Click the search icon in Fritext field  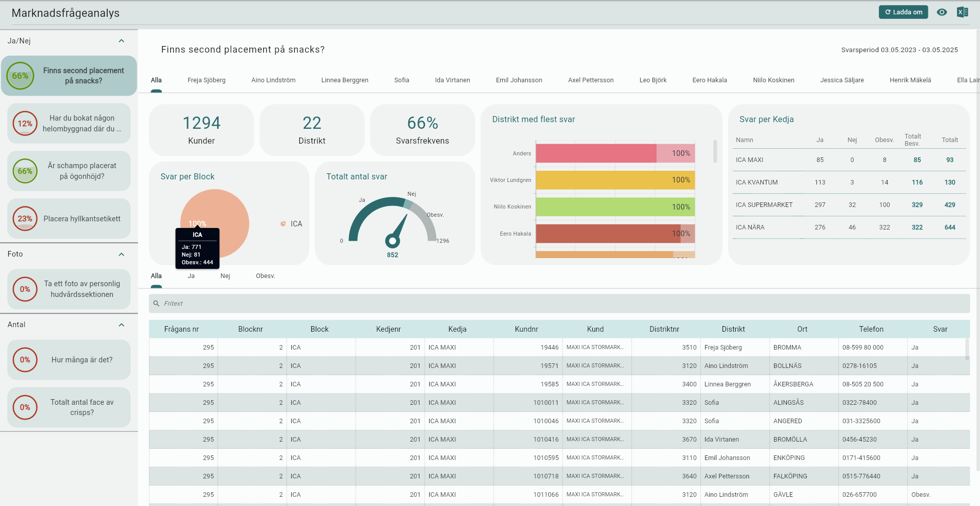156,303
